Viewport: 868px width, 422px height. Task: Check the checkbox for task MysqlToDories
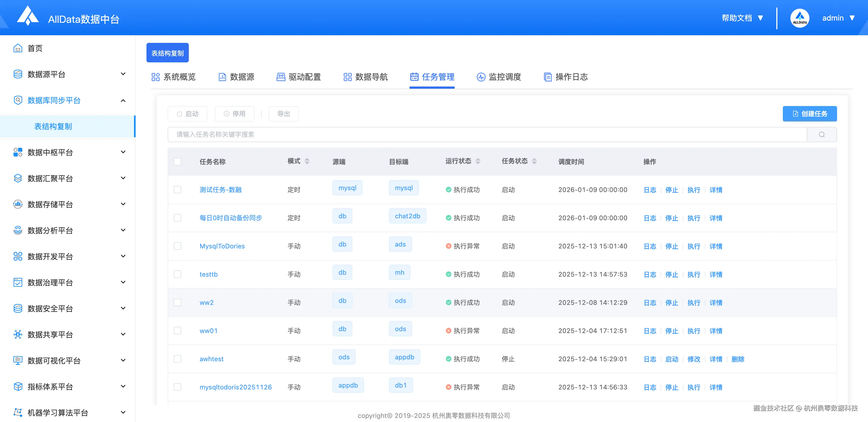point(178,246)
